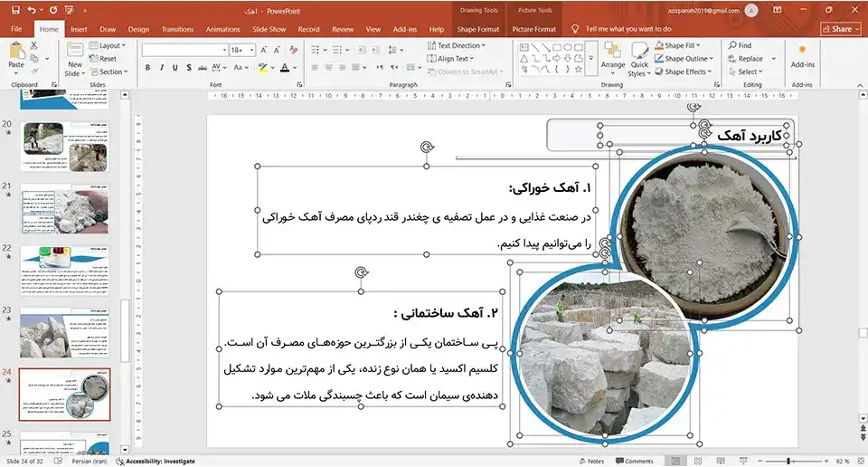868x467 pixels.
Task: Clear all formatting
Action: 294,50
